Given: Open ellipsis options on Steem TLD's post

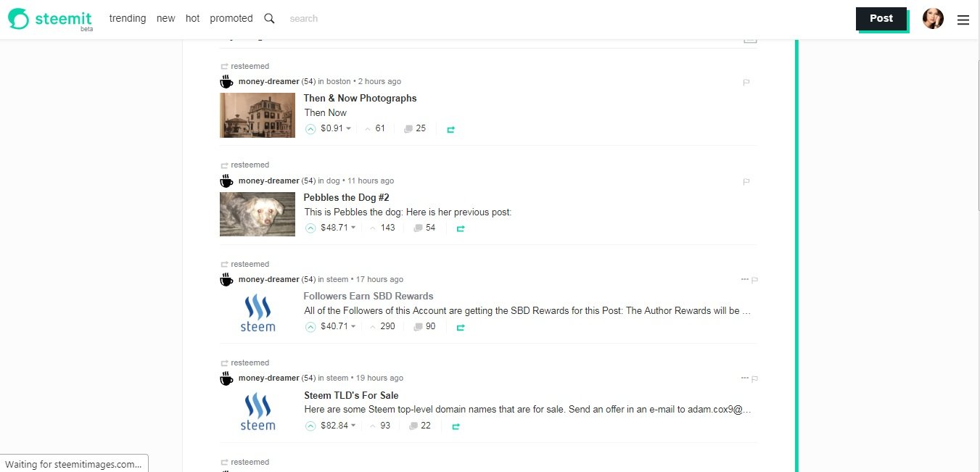Looking at the screenshot, I should coord(744,378).
